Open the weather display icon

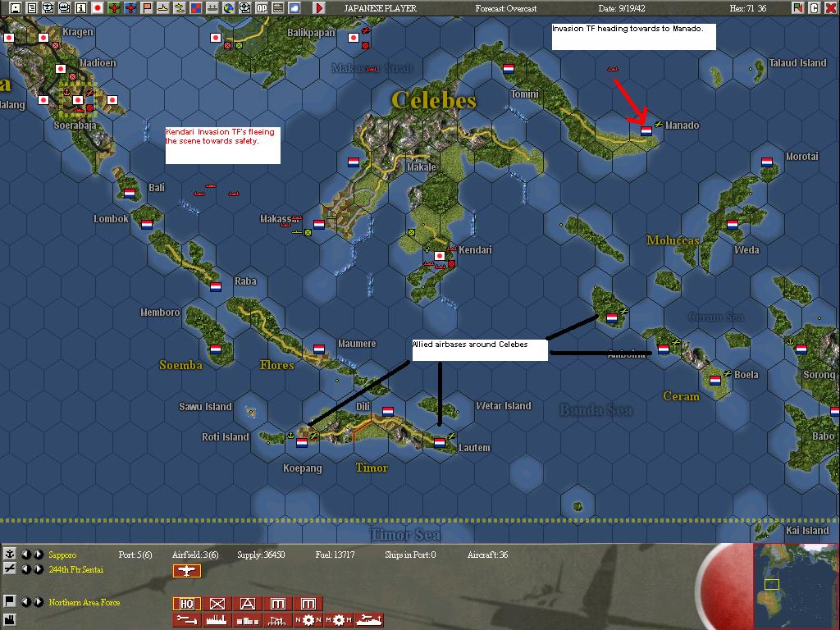294,7
